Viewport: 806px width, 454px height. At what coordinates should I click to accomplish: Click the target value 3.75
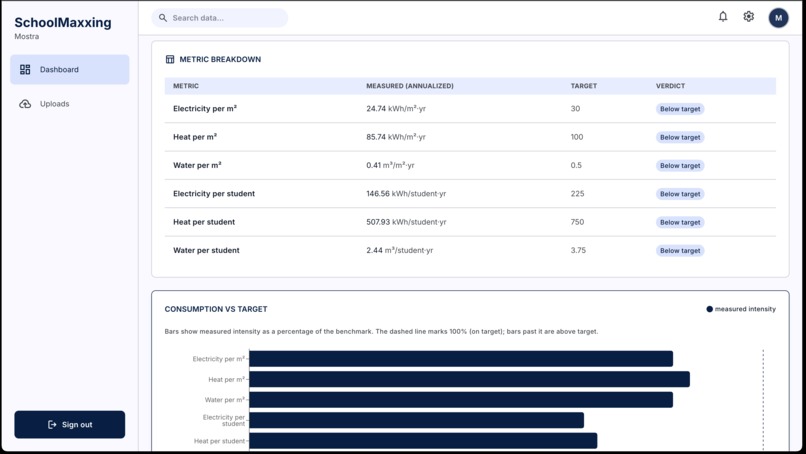(x=578, y=250)
